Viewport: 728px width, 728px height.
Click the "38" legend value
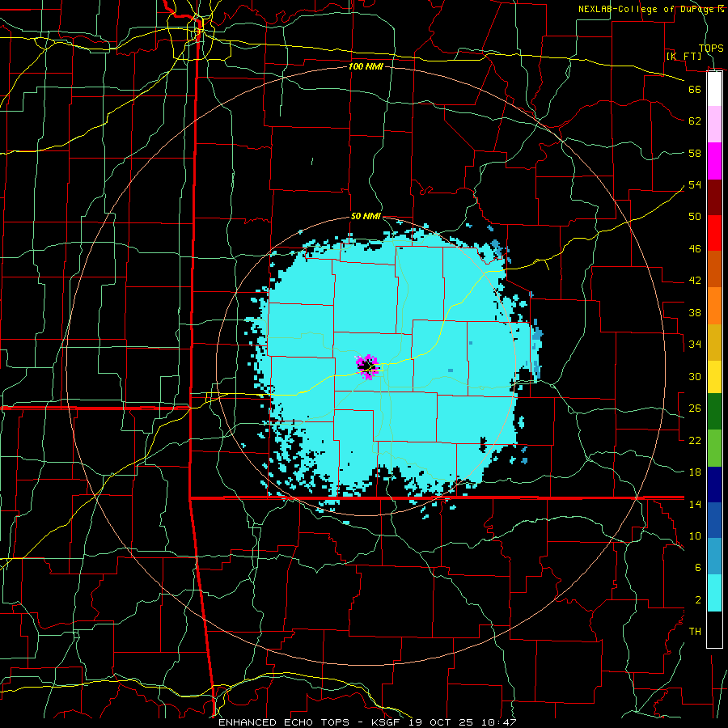click(695, 312)
